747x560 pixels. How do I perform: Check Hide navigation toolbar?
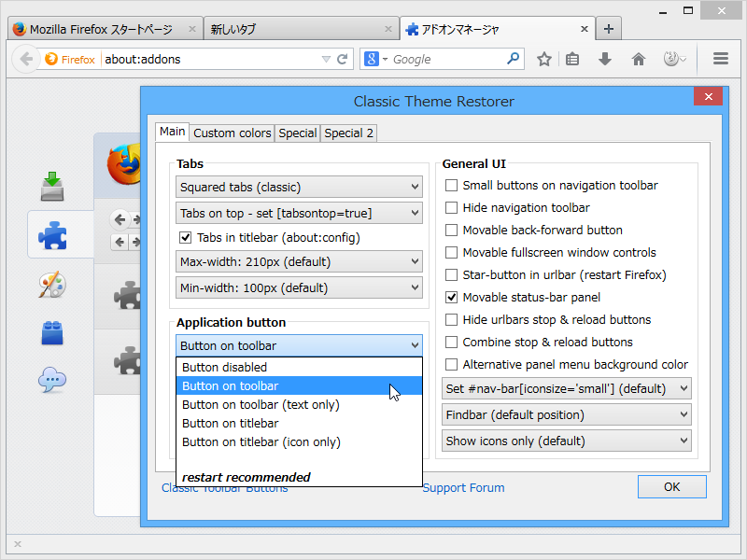(451, 207)
